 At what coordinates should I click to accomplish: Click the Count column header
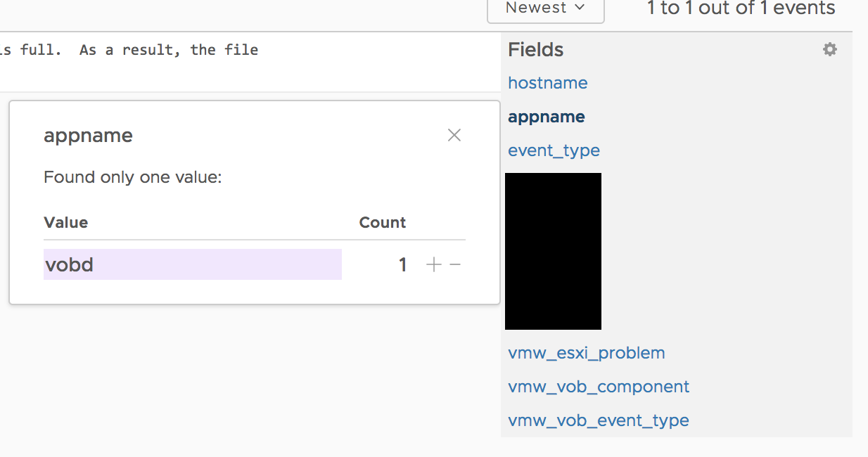click(382, 223)
